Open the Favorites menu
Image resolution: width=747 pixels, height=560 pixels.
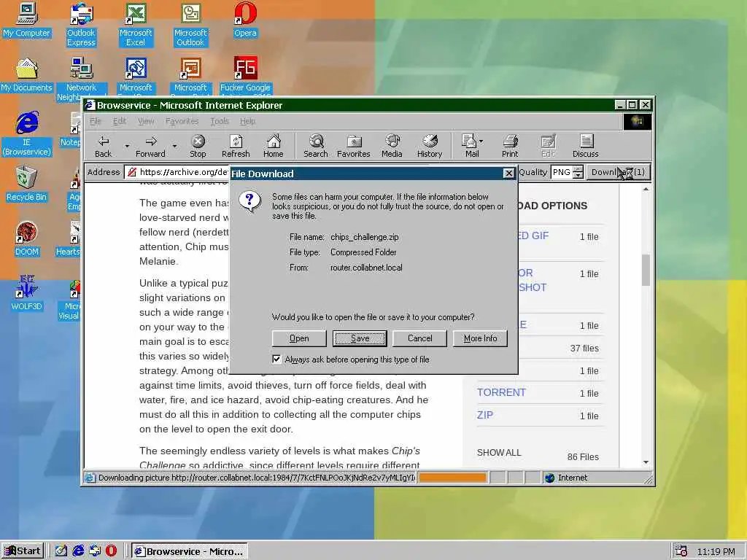coord(182,121)
